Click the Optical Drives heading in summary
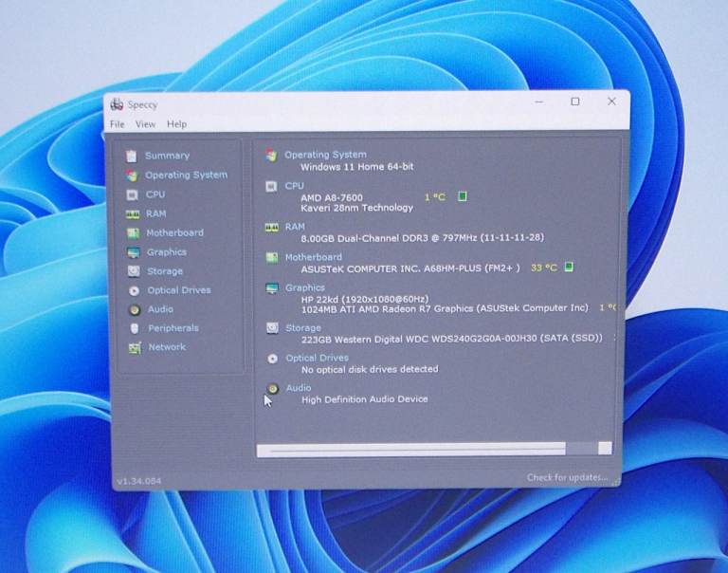This screenshot has height=573, width=728. pyautogui.click(x=318, y=358)
